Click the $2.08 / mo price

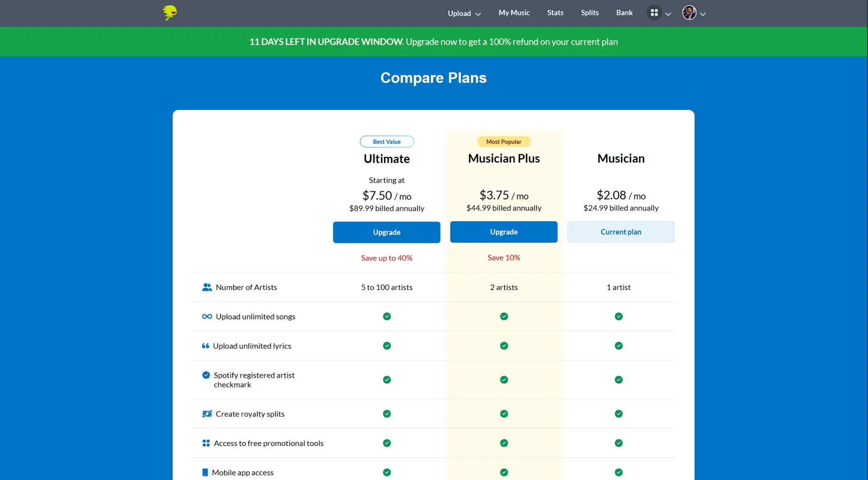click(621, 195)
